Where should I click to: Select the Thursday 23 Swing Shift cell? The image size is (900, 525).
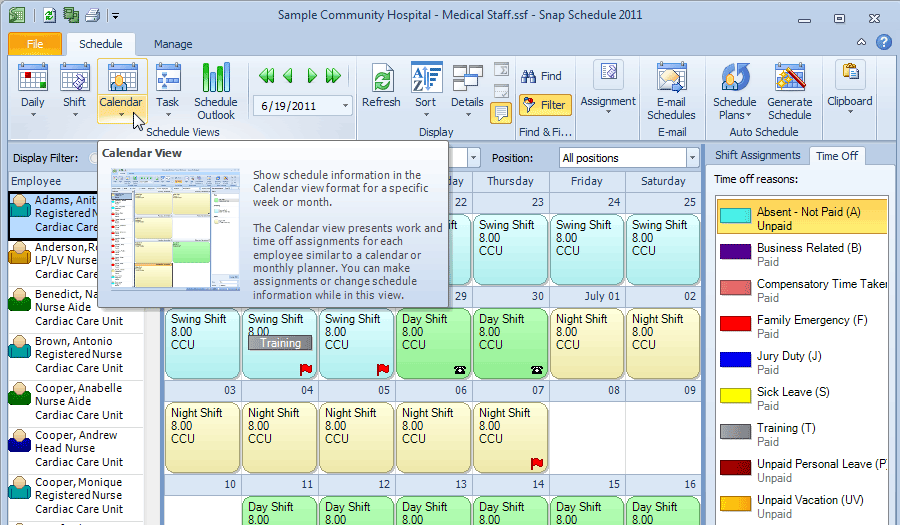pyautogui.click(x=510, y=250)
